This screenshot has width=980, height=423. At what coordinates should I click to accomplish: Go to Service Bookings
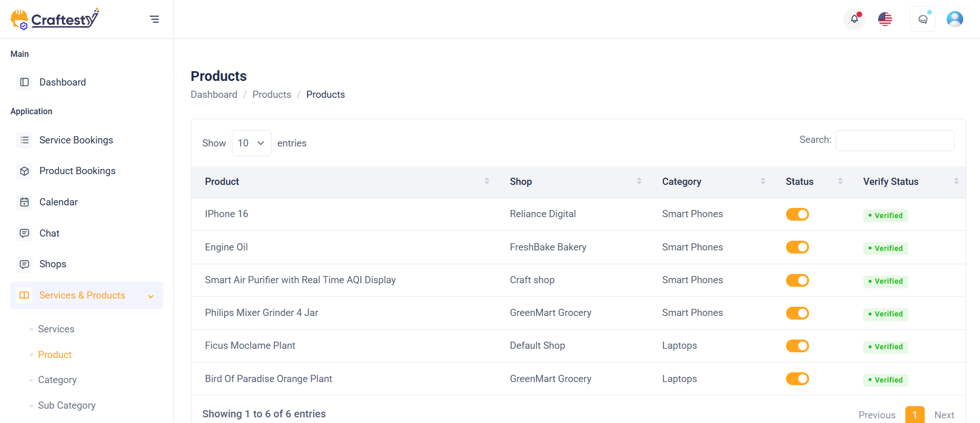click(x=76, y=140)
